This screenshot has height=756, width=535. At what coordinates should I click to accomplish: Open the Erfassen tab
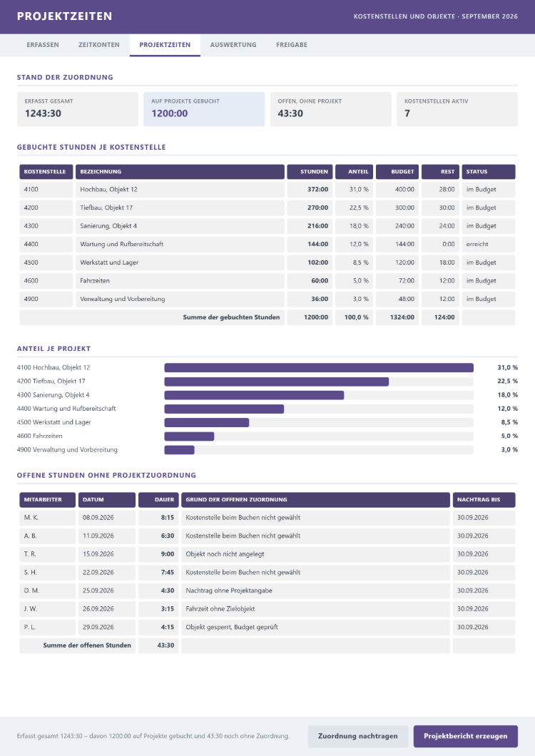point(43,45)
